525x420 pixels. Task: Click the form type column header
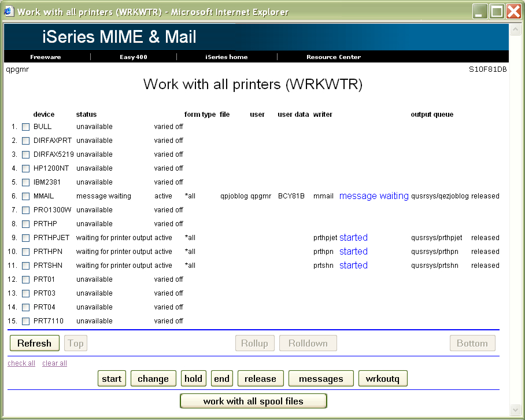tap(200, 115)
